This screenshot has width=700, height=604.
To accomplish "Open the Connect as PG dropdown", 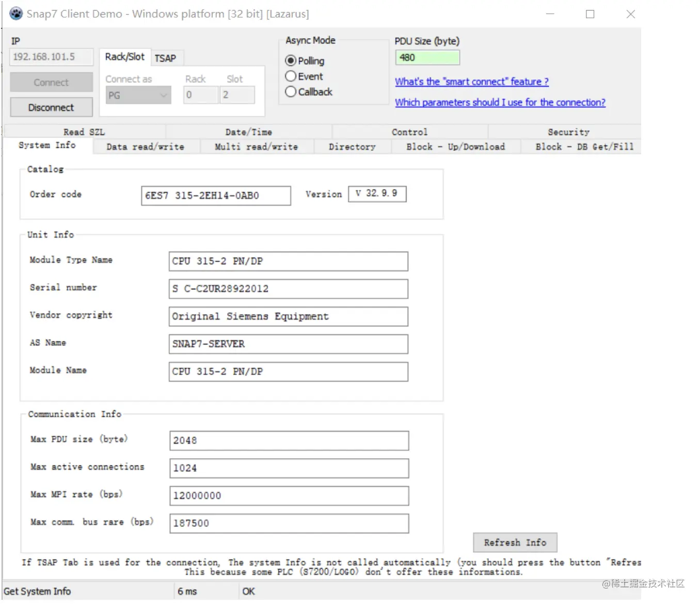I will tap(138, 95).
